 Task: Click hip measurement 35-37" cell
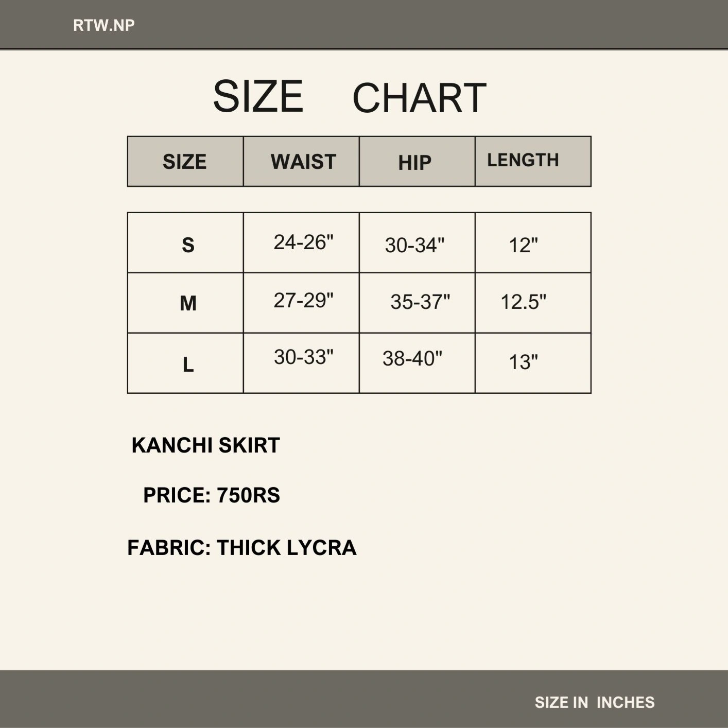[420, 302]
